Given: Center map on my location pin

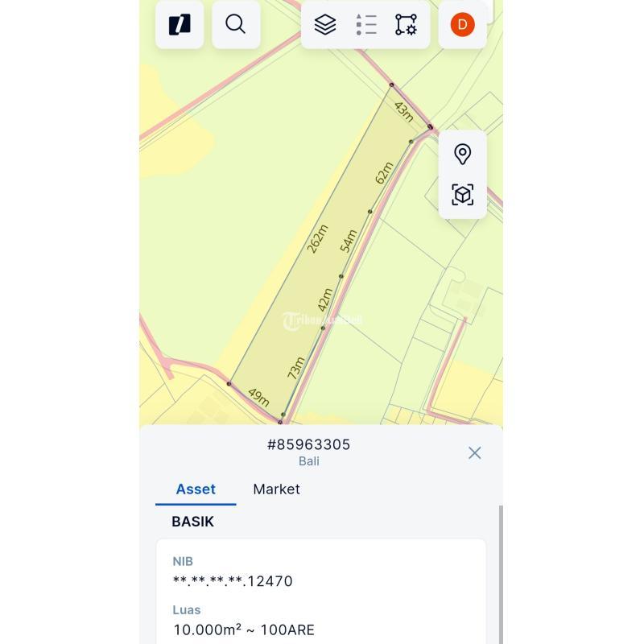Looking at the screenshot, I should (462, 154).
